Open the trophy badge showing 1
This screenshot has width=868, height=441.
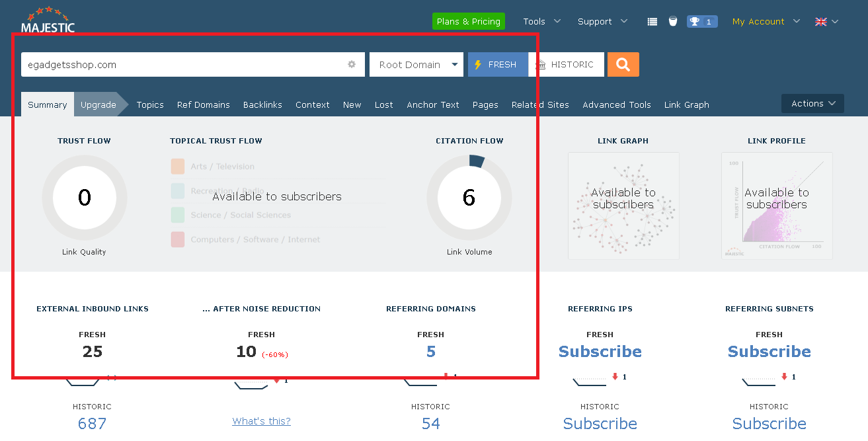pos(701,22)
